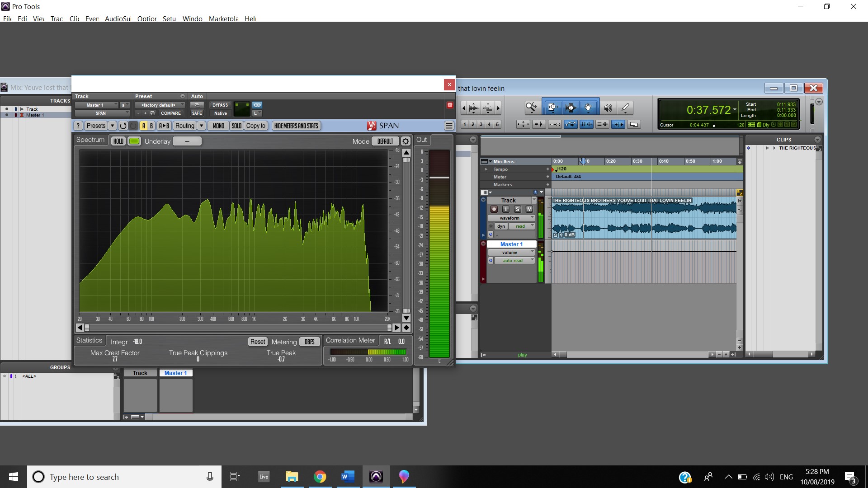The height and width of the screenshot is (488, 868).
Task: Select the Trim tool
Action: tap(552, 108)
